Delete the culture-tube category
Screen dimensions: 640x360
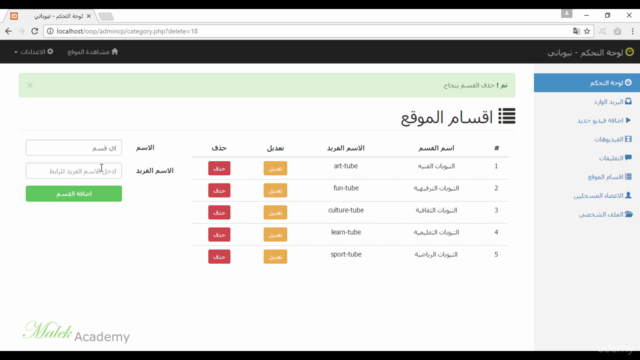(x=219, y=212)
